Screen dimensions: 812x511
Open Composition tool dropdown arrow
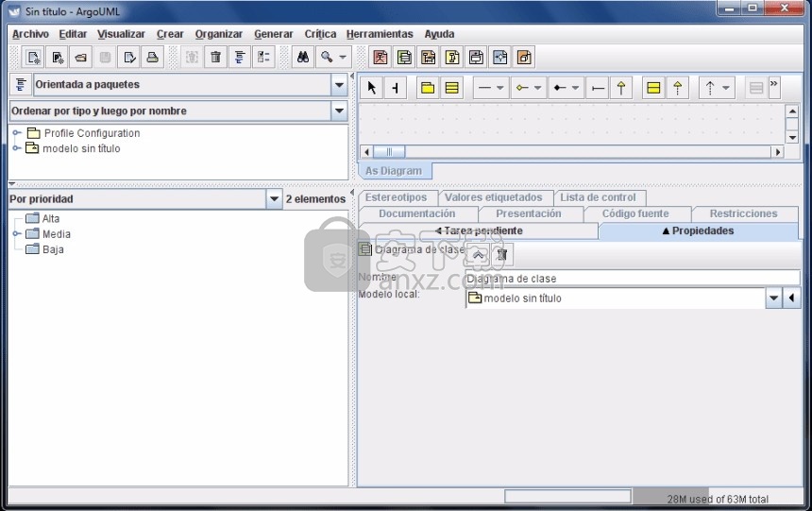click(x=575, y=88)
